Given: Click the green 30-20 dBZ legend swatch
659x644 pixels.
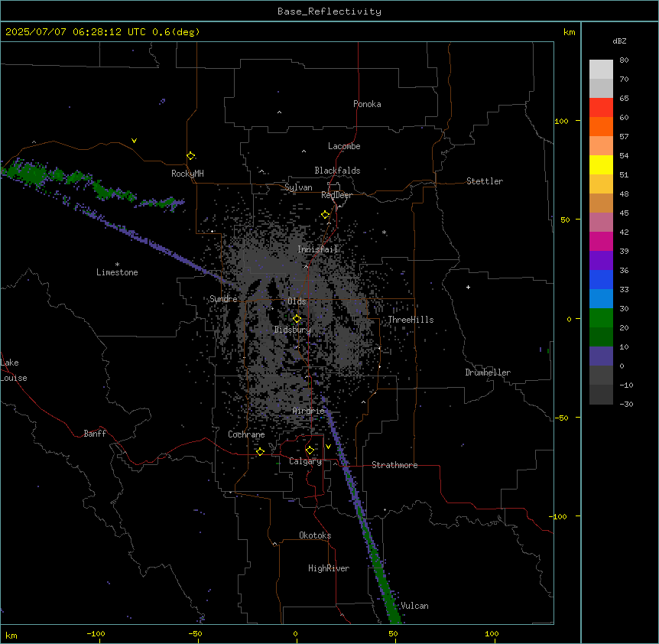Looking at the screenshot, I should (601, 318).
